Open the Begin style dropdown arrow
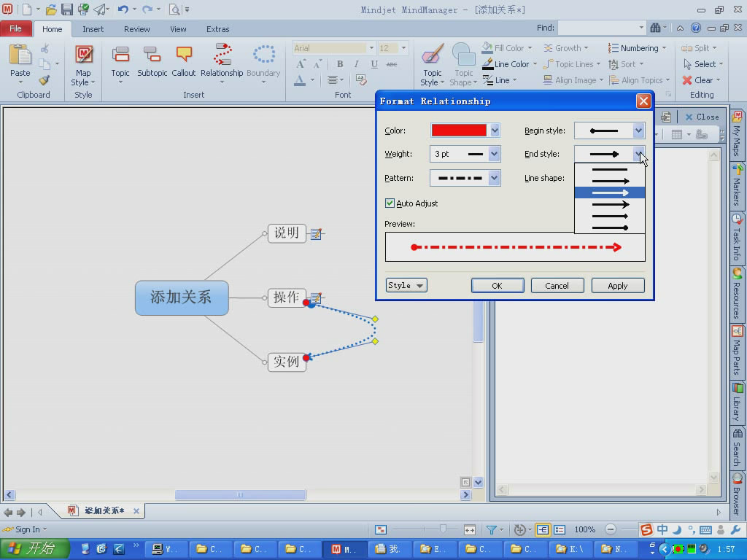This screenshot has width=747, height=560. pyautogui.click(x=638, y=131)
